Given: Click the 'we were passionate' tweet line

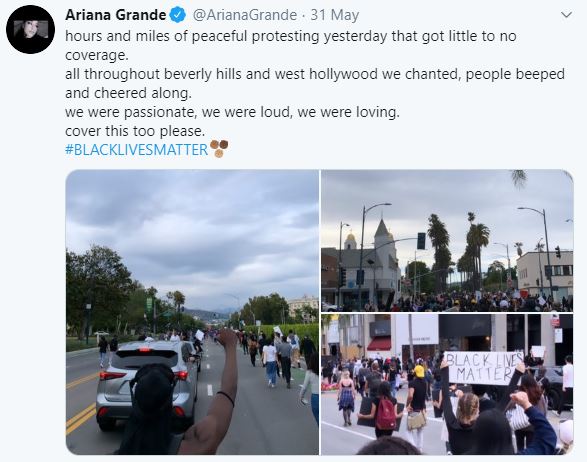Looking at the screenshot, I should pyautogui.click(x=232, y=112).
